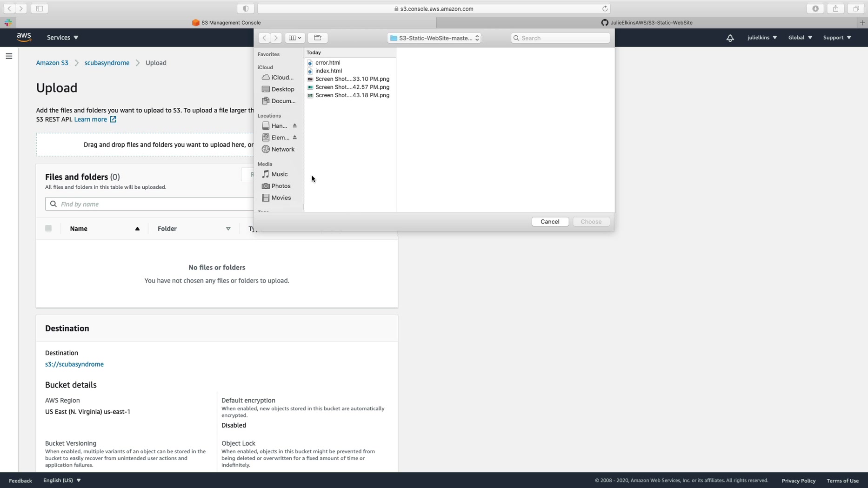Sort by Name column arrow
The image size is (868, 488).
137,229
